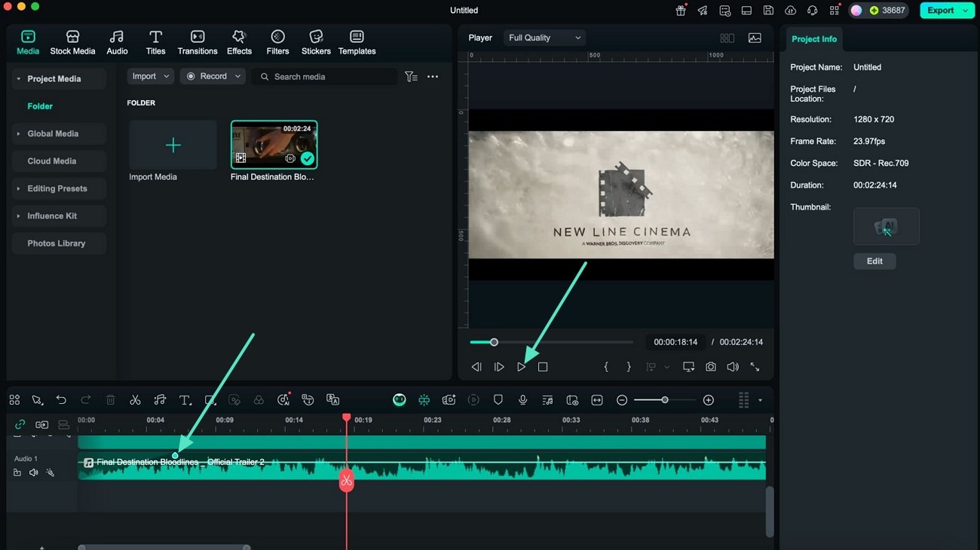Start voiceover recording with the microphone icon
This screenshot has width=980, height=550.
point(522,400)
